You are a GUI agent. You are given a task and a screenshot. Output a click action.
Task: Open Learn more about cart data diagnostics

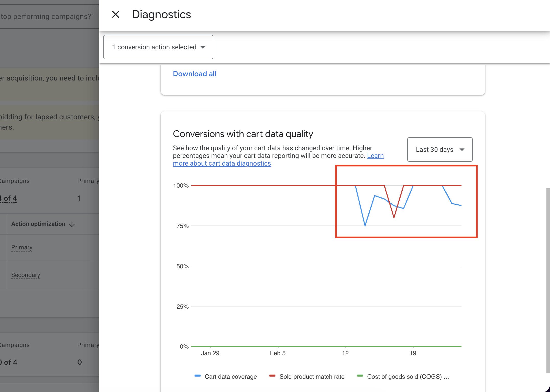[222, 164]
